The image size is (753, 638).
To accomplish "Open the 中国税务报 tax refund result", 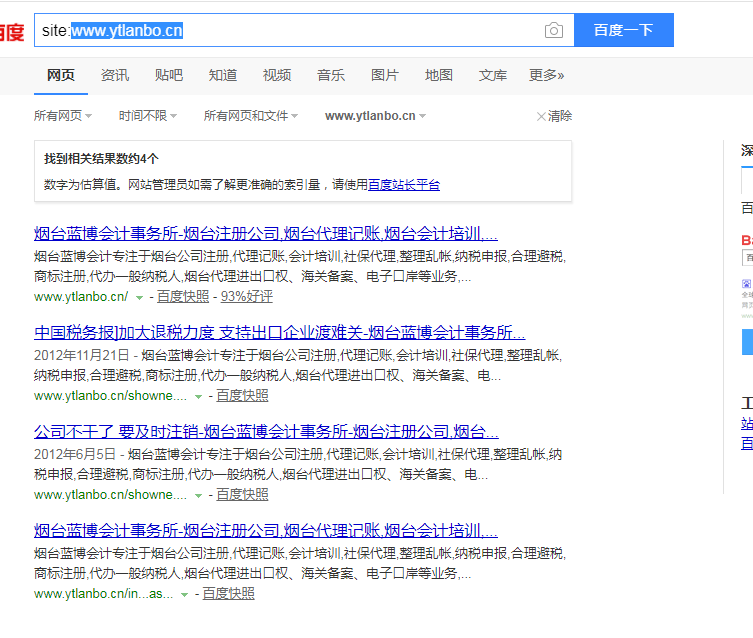I will pyautogui.click(x=279, y=333).
